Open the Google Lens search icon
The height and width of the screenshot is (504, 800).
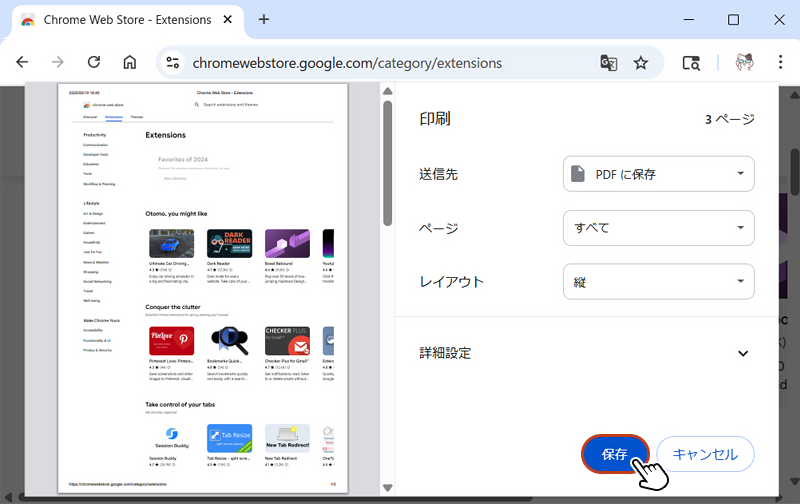pos(691,63)
